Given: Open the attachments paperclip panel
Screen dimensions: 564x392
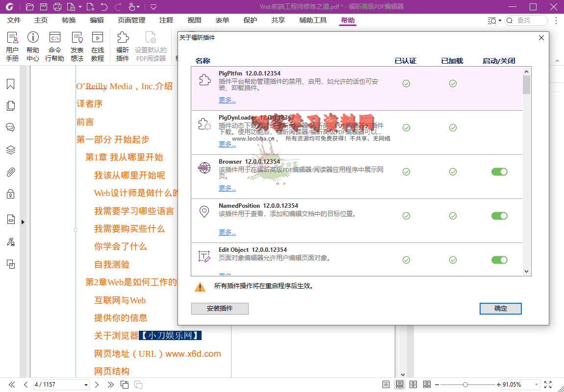Looking at the screenshot, I should coord(10,172).
